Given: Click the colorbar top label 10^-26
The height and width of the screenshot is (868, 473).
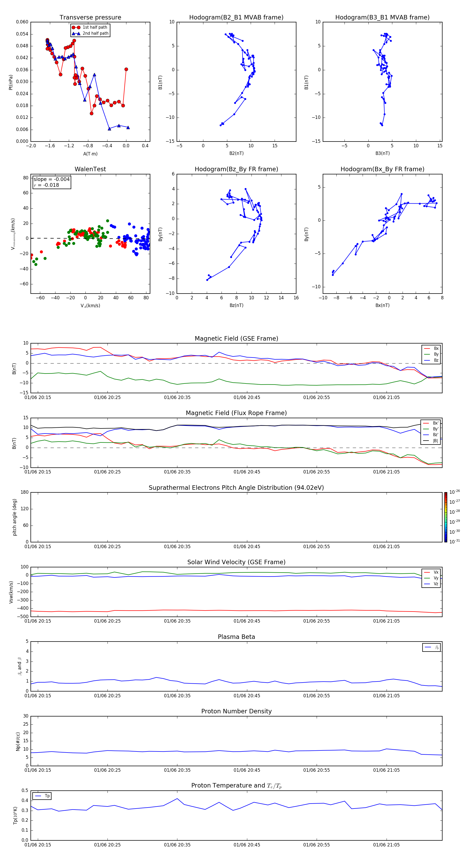Looking at the screenshot, I should [454, 492].
